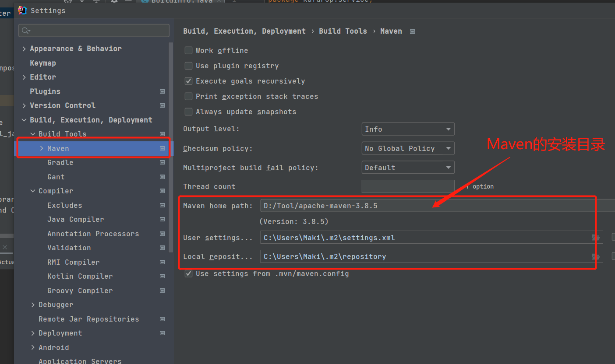Click the Local repository path field
Image resolution: width=615 pixels, height=364 pixels.
click(x=431, y=257)
